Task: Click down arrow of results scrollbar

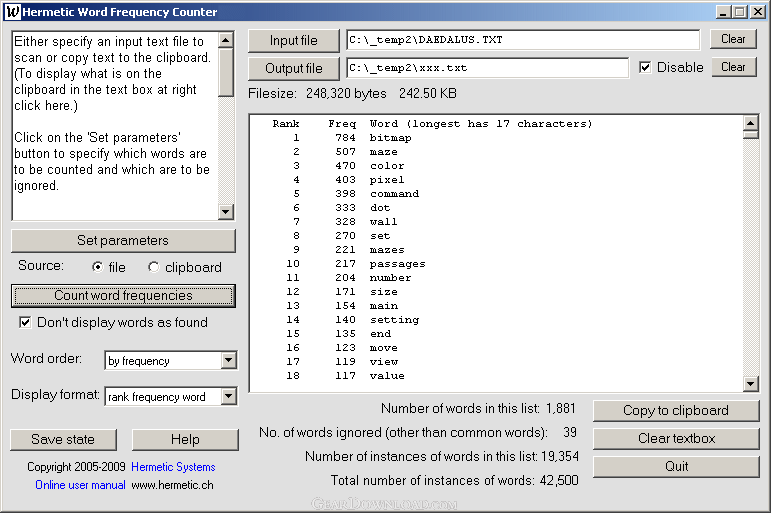Action: (x=751, y=384)
